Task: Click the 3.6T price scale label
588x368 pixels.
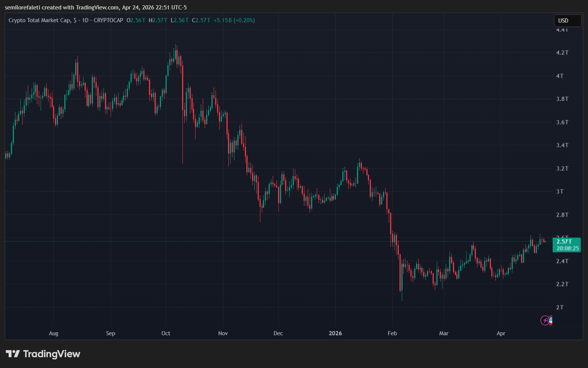Action: point(562,122)
